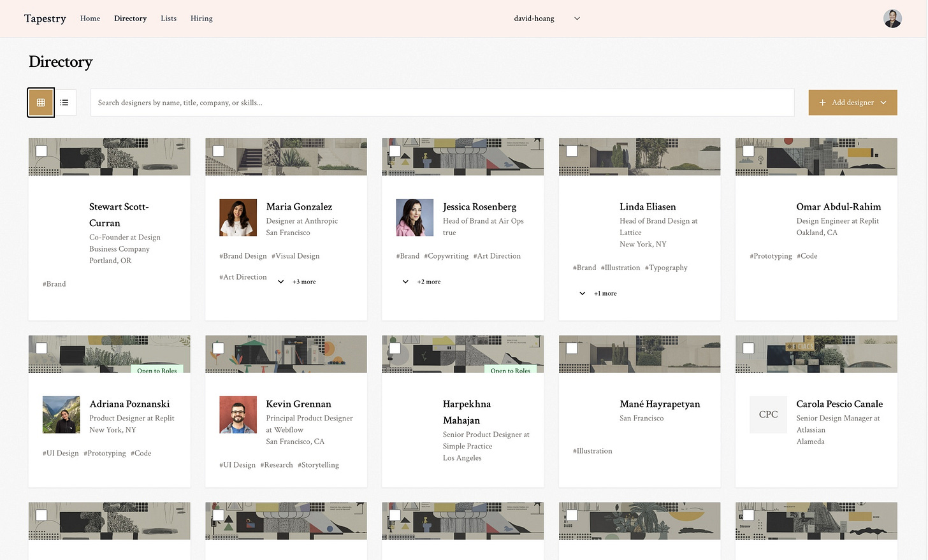Click Open to Roles badge on Harpekhna Mahajan
The image size is (928, 560).
(511, 370)
